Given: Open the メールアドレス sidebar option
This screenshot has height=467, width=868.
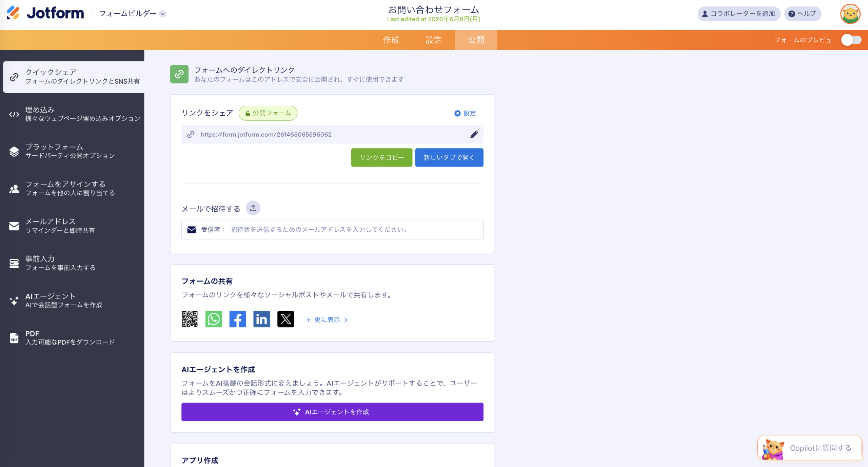Looking at the screenshot, I should pos(74,226).
